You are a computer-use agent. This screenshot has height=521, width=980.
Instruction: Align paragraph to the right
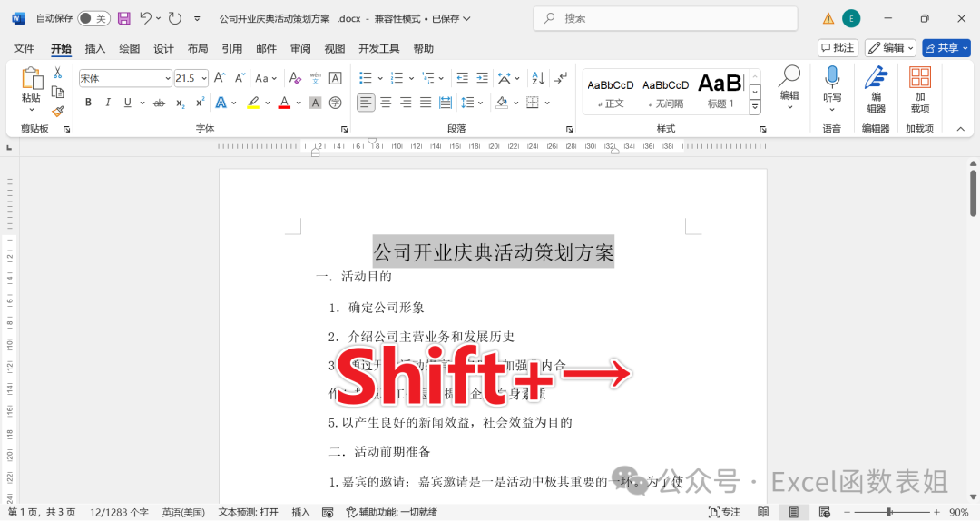click(406, 103)
